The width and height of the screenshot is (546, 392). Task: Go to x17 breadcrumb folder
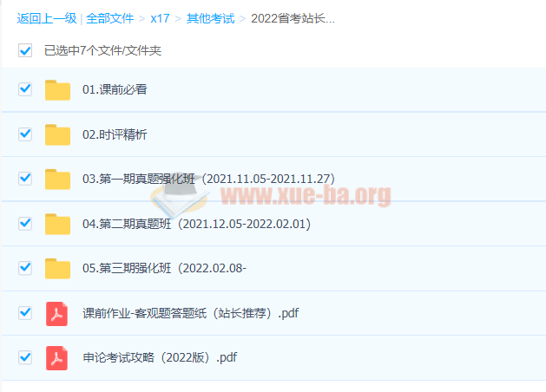coord(160,18)
